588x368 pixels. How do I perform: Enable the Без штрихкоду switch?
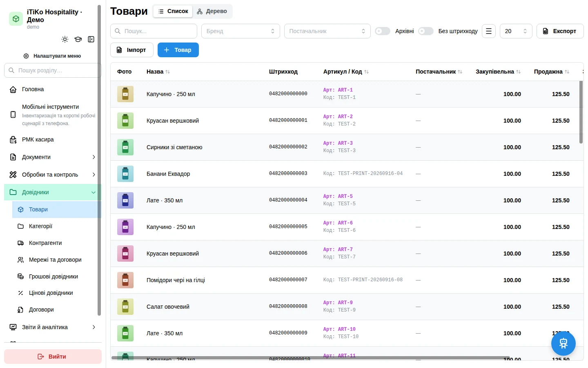tap(425, 31)
